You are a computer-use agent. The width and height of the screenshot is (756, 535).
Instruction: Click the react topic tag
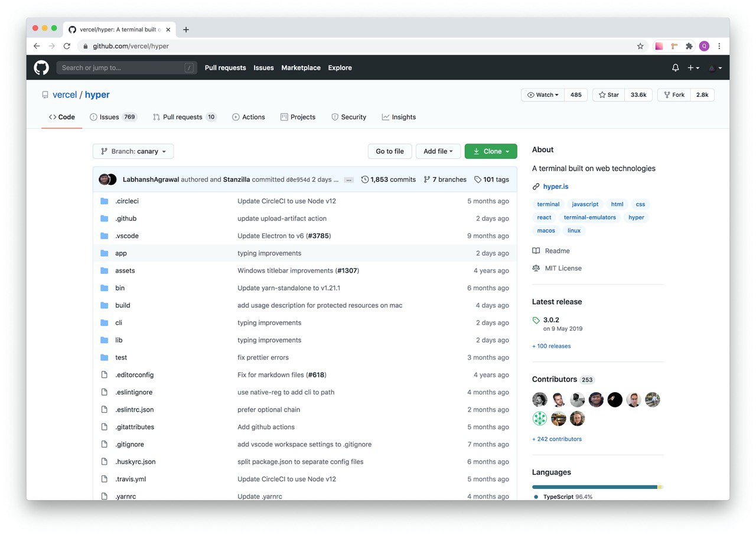click(544, 218)
